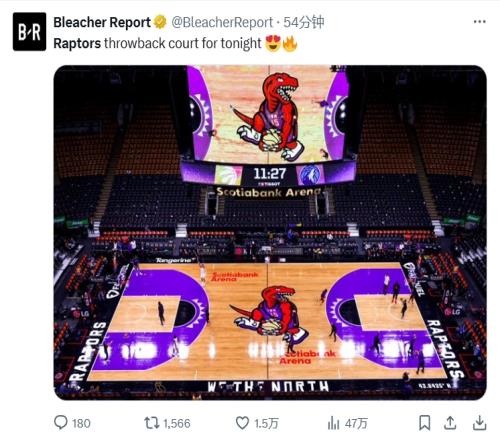Open the Bleacher Report display name
The width and height of the screenshot is (500, 440).
[x=102, y=23]
